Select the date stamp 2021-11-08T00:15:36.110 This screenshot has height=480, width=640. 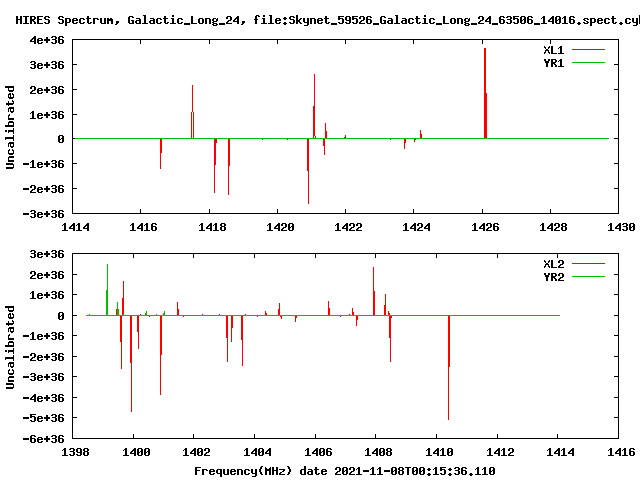415,471
